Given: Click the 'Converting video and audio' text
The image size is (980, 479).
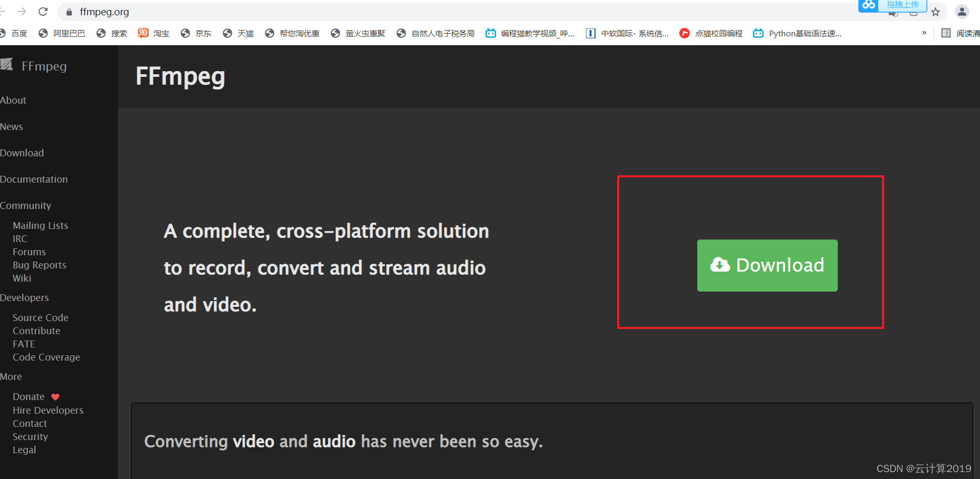Looking at the screenshot, I should coord(343,441).
